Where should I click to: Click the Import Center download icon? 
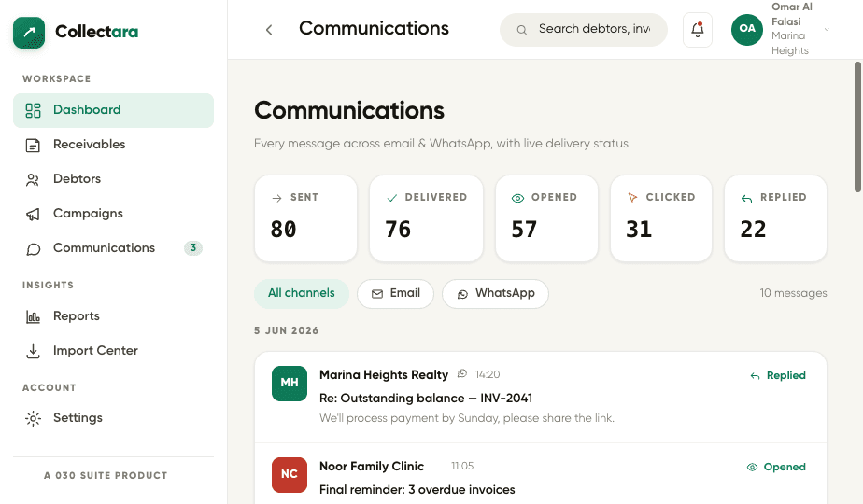tap(33, 352)
